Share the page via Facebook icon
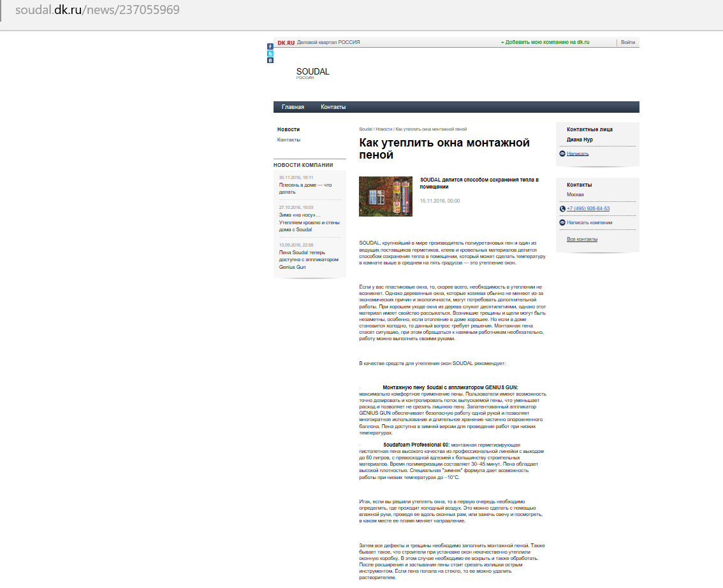The height and width of the screenshot is (588, 723). tap(270, 47)
